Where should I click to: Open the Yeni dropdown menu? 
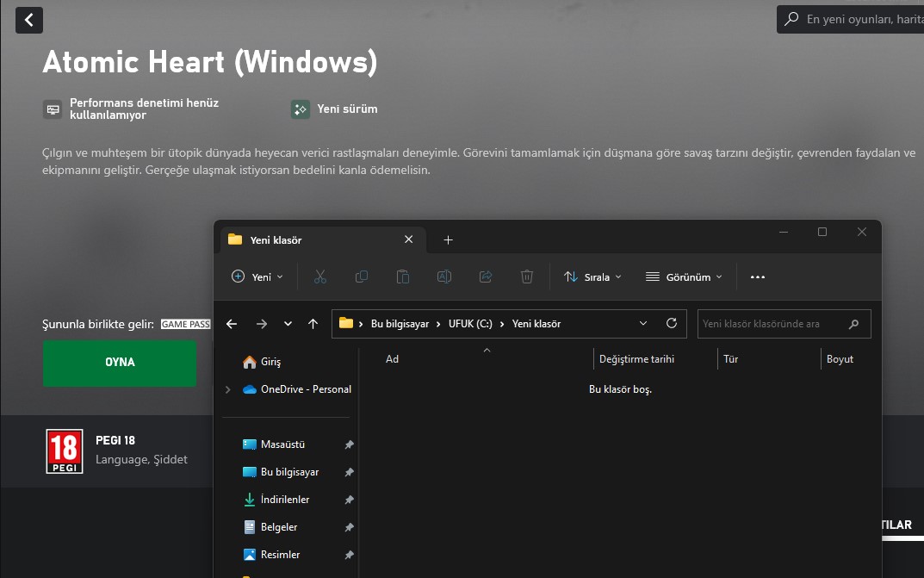[x=257, y=277]
